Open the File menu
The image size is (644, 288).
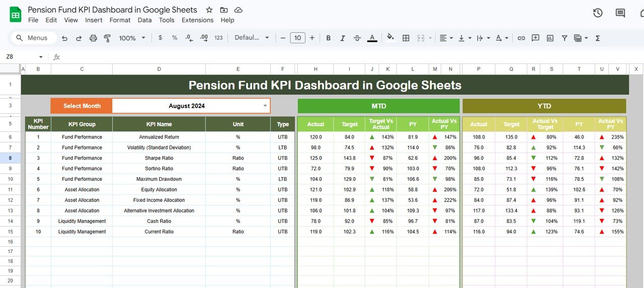[33, 20]
